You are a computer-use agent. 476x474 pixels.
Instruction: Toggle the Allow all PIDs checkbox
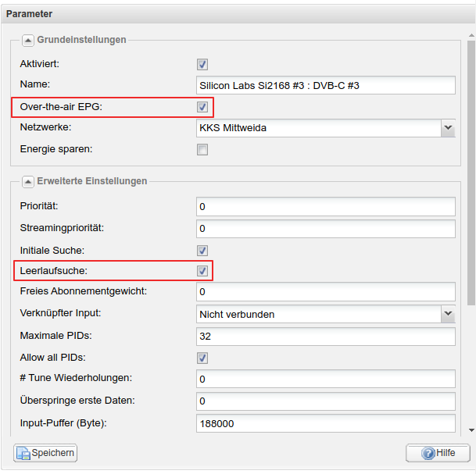pos(202,358)
